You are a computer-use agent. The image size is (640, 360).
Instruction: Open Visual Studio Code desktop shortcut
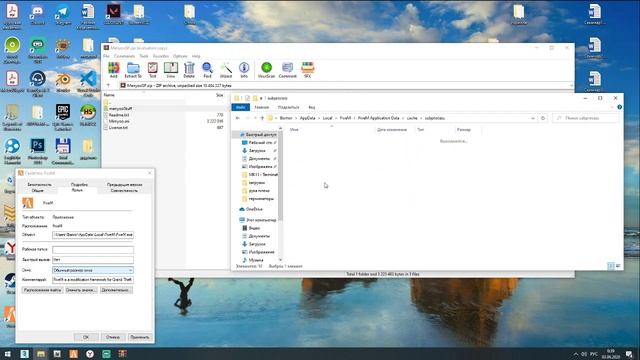pyautogui.click(x=88, y=83)
